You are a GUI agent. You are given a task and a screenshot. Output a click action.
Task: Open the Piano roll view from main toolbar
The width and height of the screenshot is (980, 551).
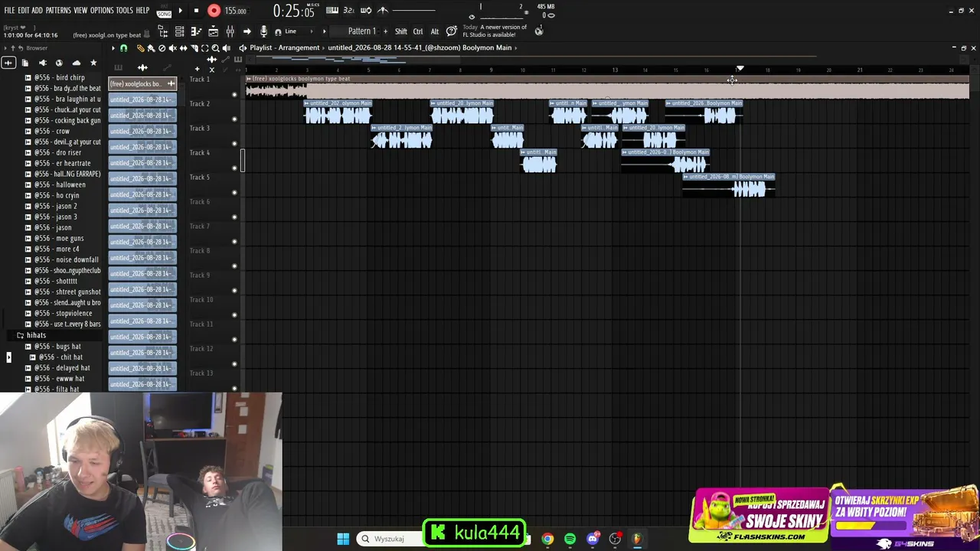(196, 31)
